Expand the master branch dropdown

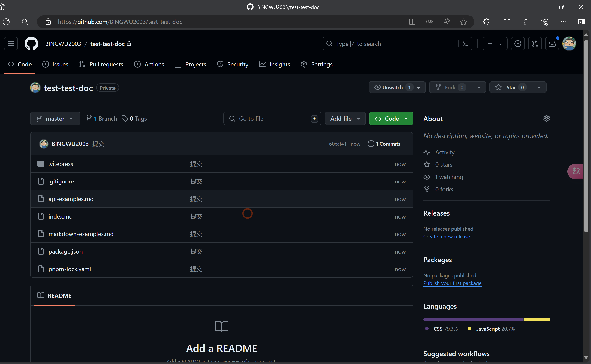55,118
